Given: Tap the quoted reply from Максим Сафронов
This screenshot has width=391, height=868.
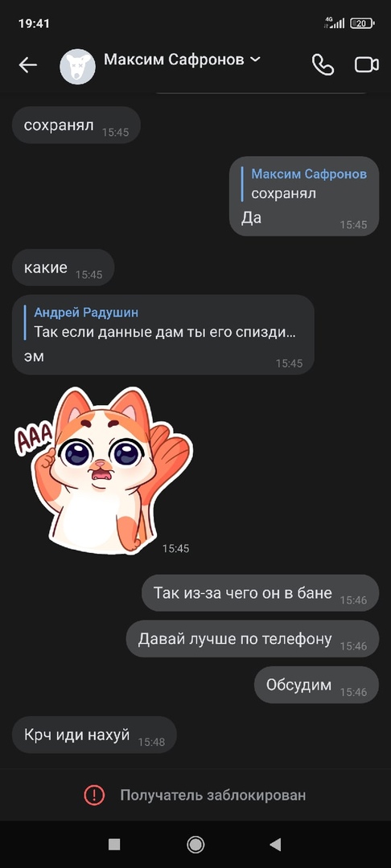Looking at the screenshot, I should point(304,184).
